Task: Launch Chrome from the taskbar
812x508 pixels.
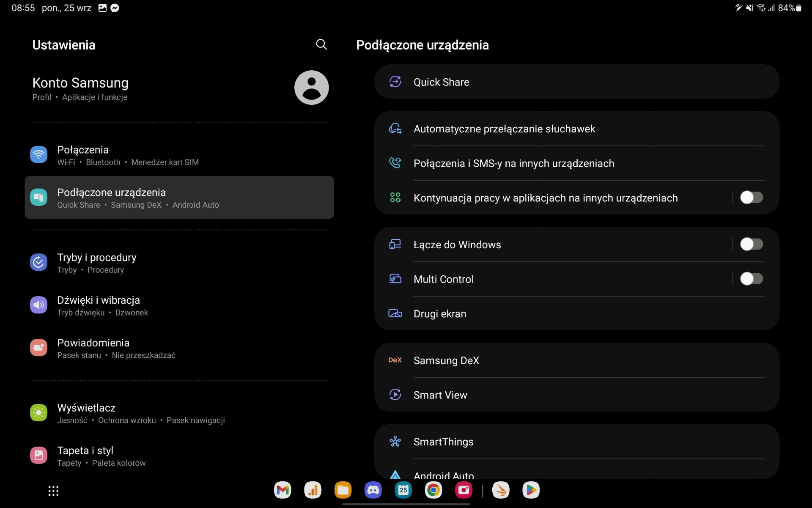Action: click(433, 490)
